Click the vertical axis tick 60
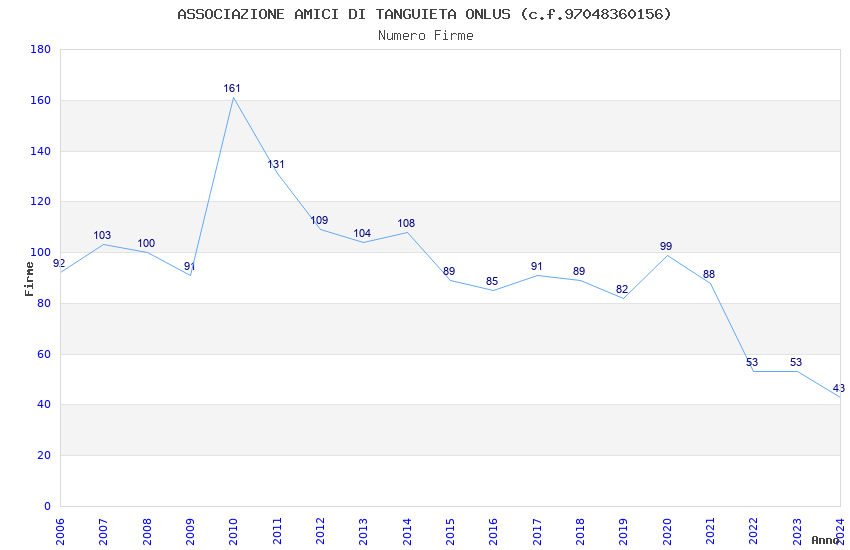 pos(44,354)
